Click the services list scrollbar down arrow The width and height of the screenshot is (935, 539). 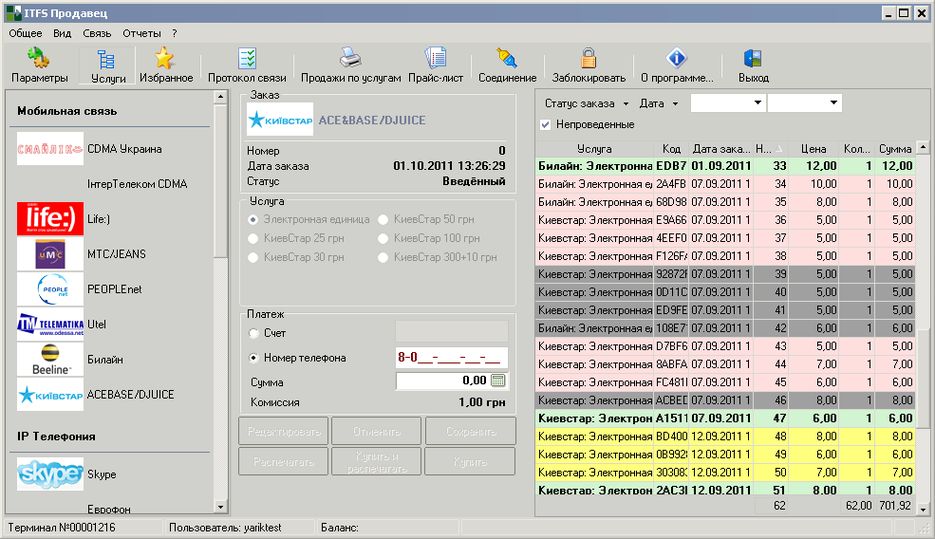[x=221, y=507]
